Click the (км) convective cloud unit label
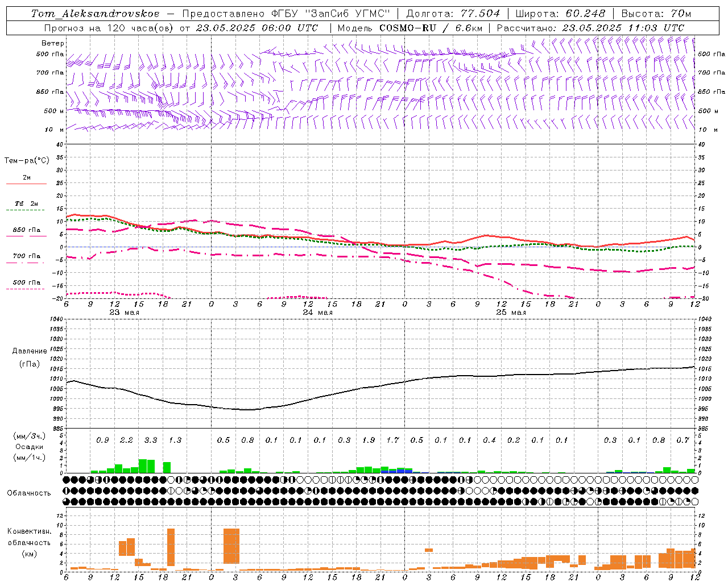The image size is (728, 582). (x=29, y=554)
